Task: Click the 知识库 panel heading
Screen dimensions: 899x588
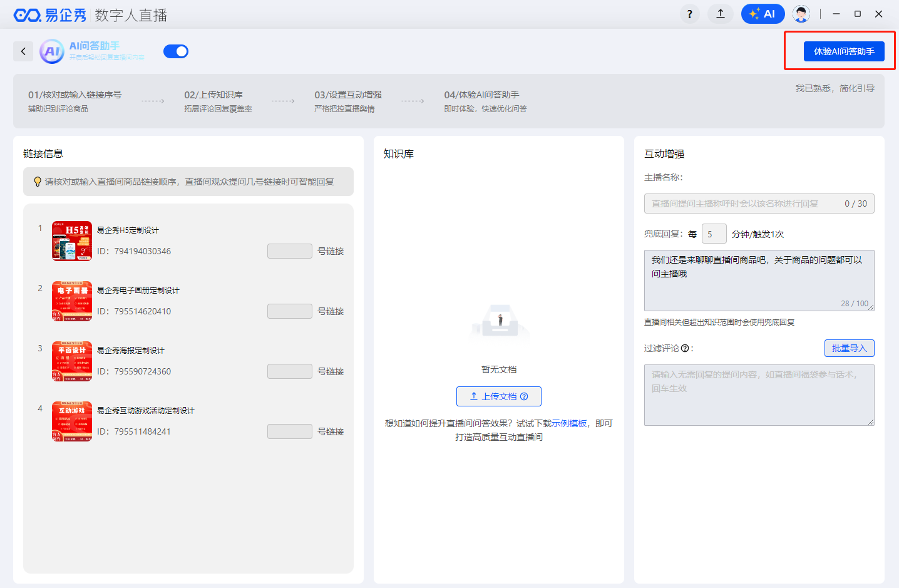Action: point(398,153)
